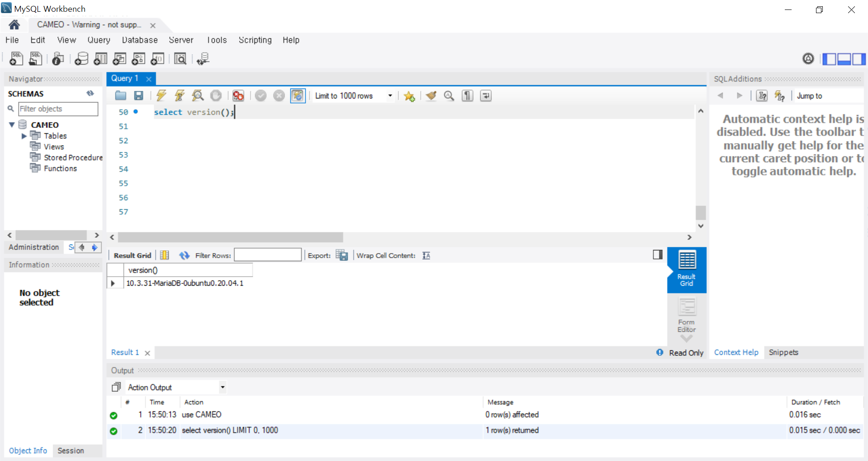Create a new stored procedure icon
This screenshot has width=868, height=461.
[138, 59]
